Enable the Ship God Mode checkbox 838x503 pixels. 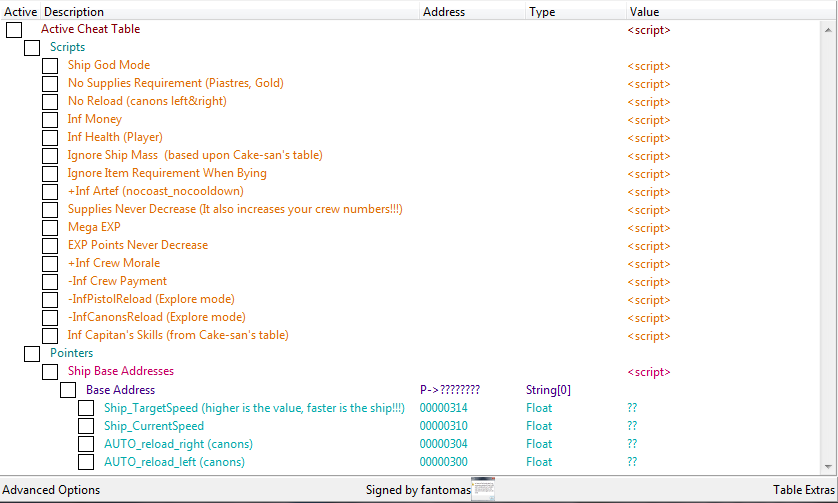(50, 66)
